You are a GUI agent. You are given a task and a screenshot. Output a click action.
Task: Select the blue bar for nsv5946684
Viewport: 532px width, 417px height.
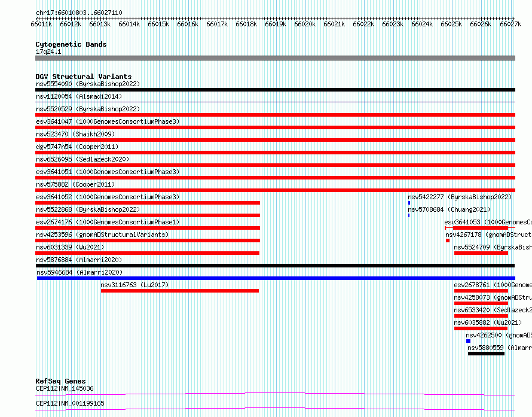[276, 278]
